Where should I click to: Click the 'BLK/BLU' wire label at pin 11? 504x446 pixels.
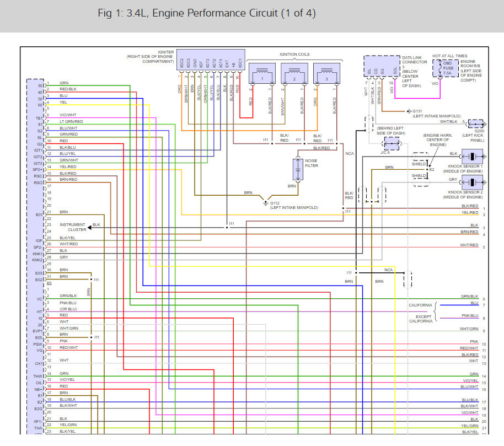point(68,148)
